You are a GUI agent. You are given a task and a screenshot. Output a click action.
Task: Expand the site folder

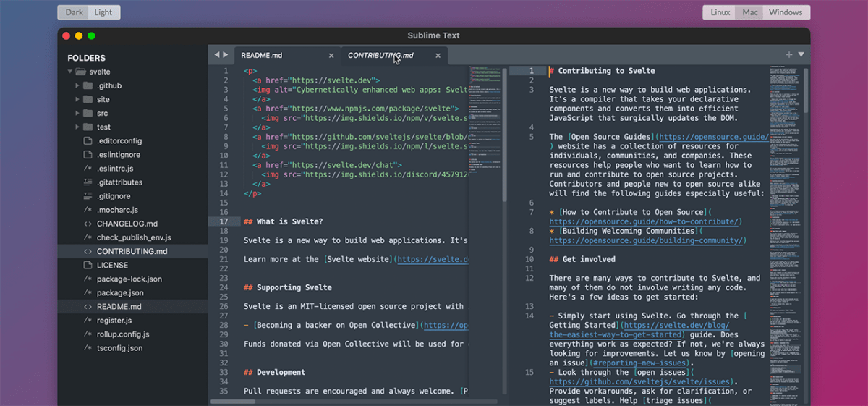77,99
